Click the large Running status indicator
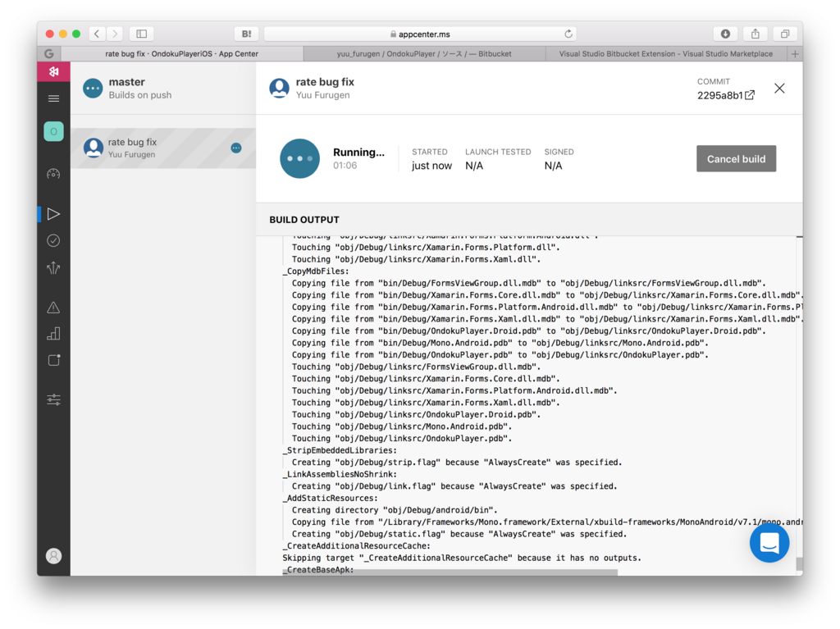This screenshot has width=840, height=629. (x=300, y=158)
